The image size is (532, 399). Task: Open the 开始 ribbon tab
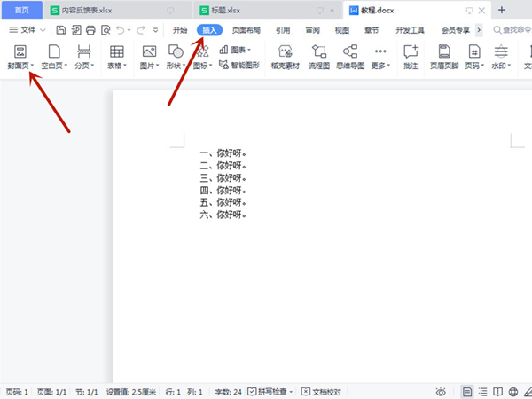(180, 30)
